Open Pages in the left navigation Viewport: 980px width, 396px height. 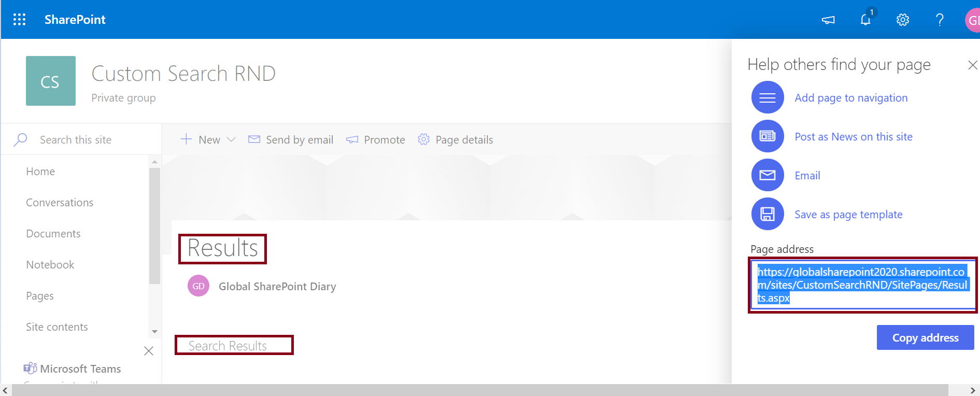40,296
